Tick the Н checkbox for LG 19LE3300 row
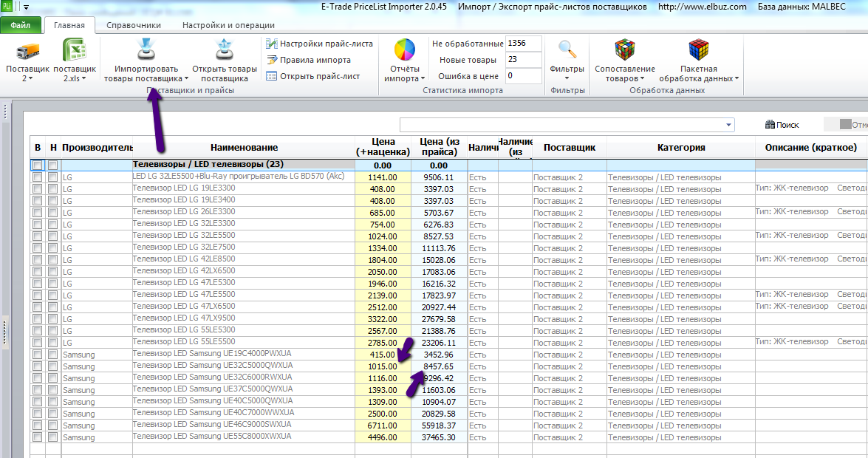 [52, 189]
